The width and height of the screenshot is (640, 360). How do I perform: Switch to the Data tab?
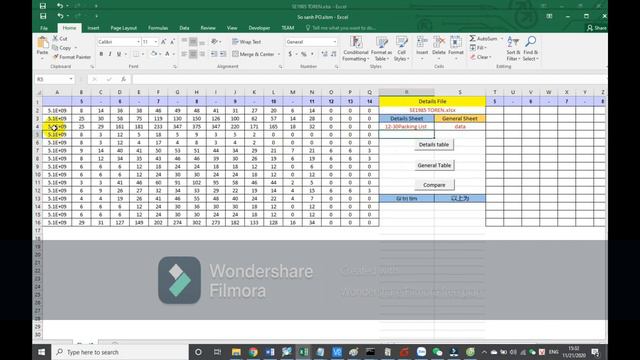(x=184, y=28)
